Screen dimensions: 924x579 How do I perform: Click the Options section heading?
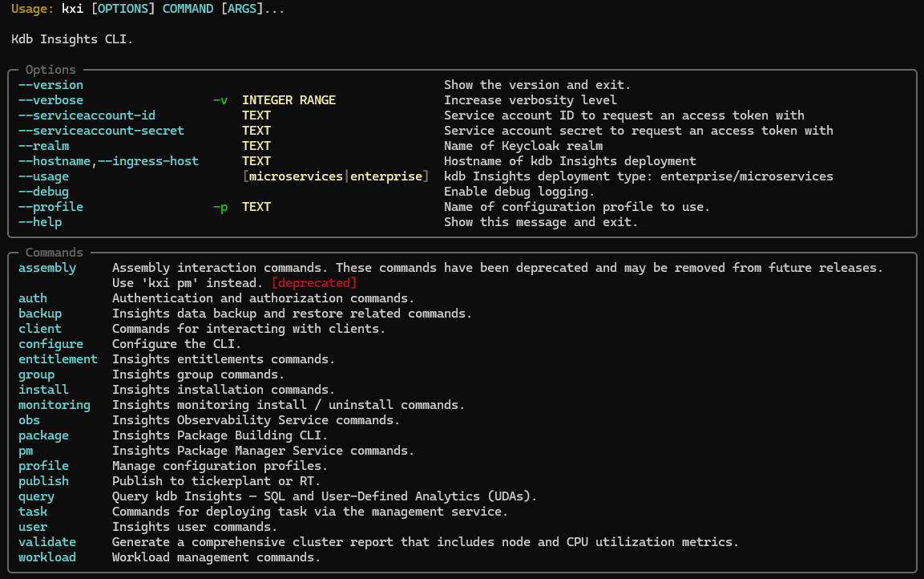pos(50,70)
